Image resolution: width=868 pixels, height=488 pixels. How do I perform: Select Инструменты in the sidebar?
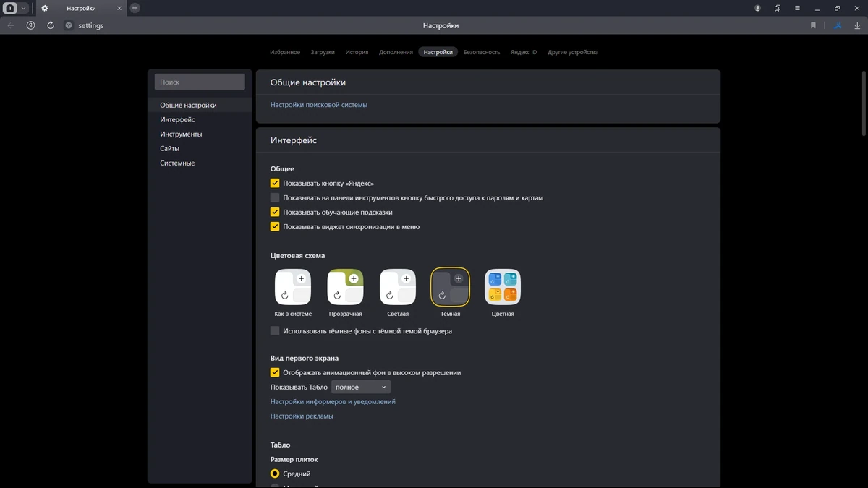tap(181, 134)
